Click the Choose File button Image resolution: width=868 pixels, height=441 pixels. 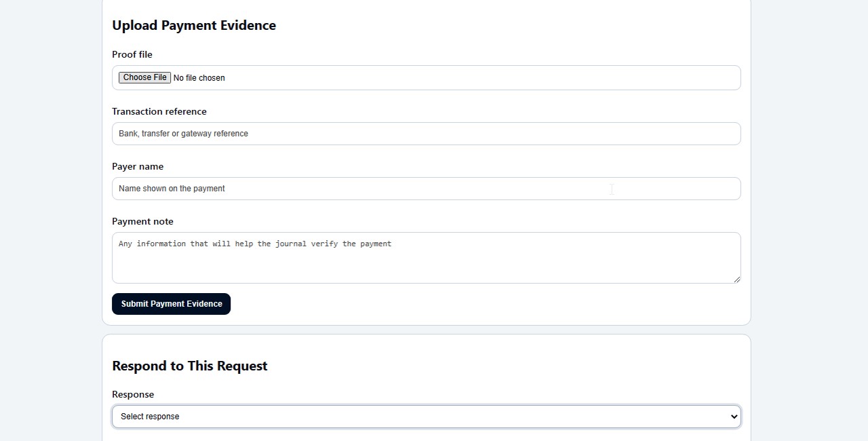pyautogui.click(x=144, y=77)
